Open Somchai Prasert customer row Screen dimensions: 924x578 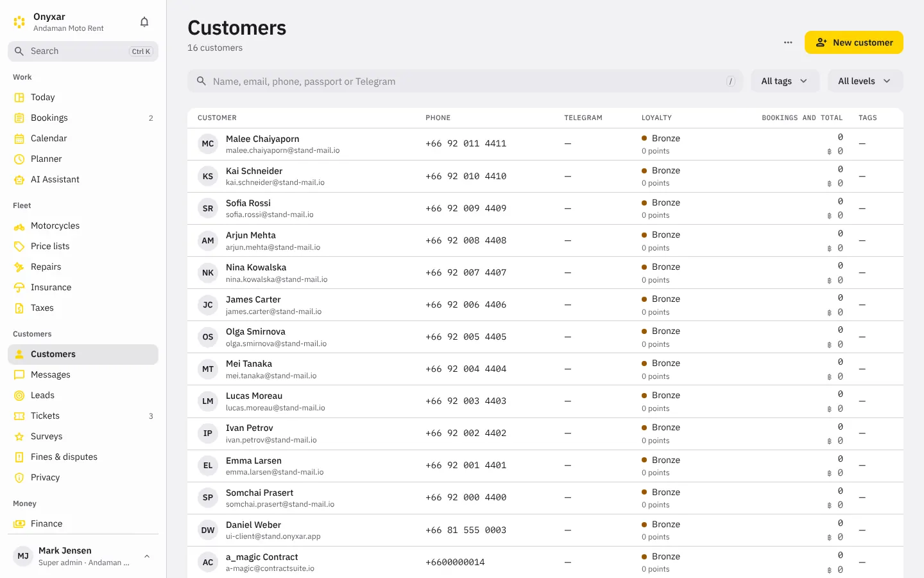tap(545, 498)
